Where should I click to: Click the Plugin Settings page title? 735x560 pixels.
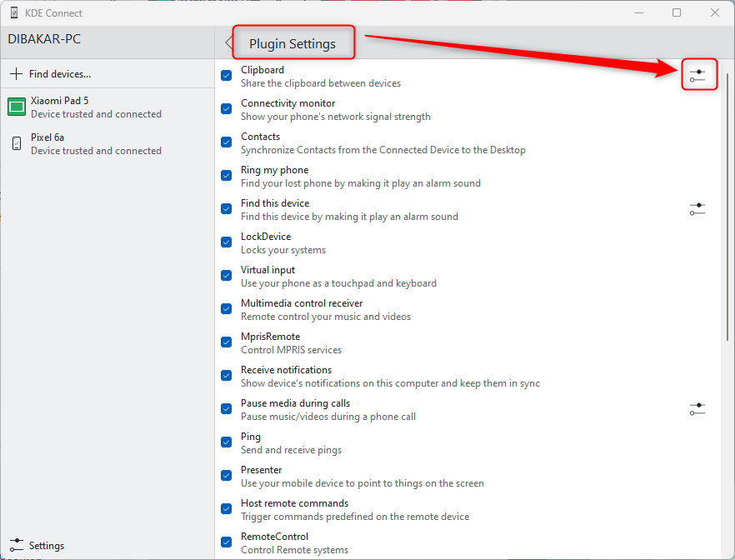(292, 43)
